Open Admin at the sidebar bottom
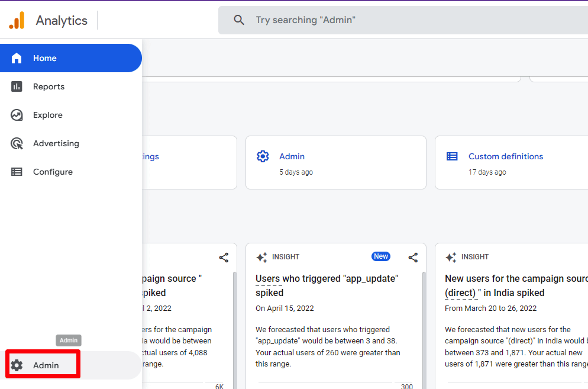This screenshot has height=389, width=588. click(x=71, y=365)
